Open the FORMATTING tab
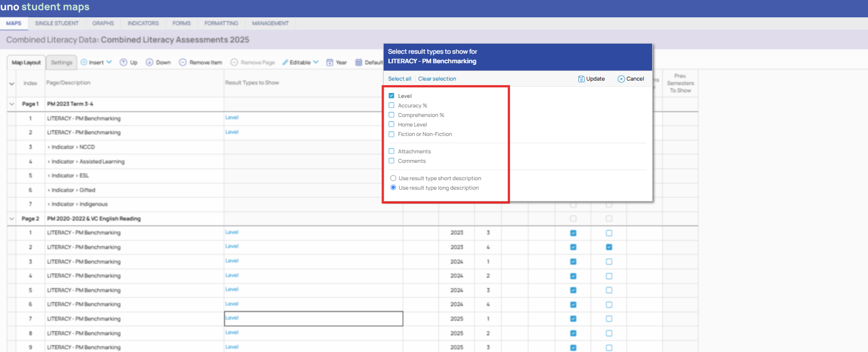 221,24
